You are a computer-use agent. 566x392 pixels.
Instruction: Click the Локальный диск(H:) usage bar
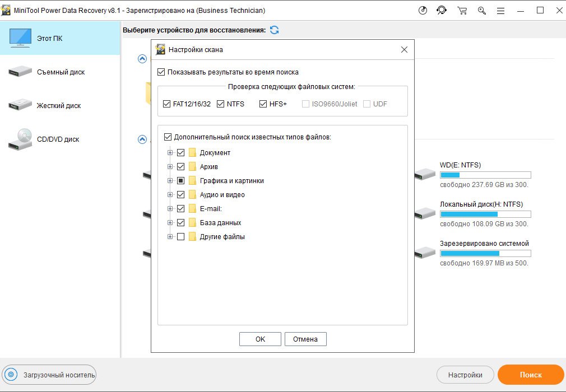485,214
